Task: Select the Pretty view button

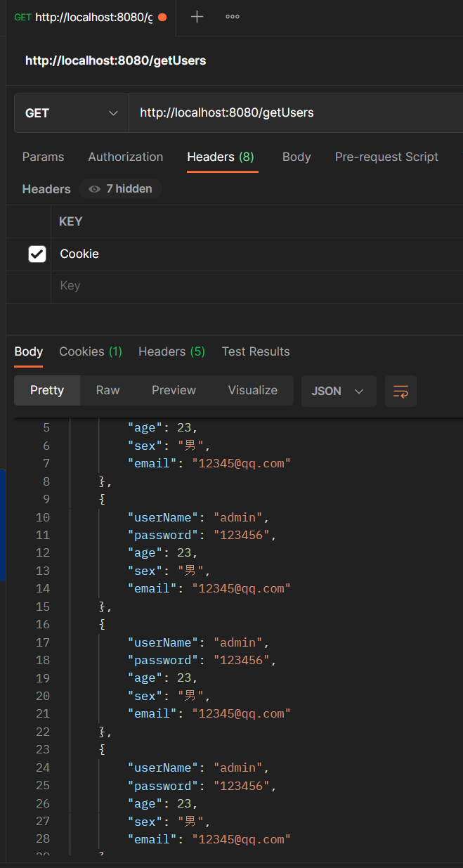Action: (x=47, y=390)
